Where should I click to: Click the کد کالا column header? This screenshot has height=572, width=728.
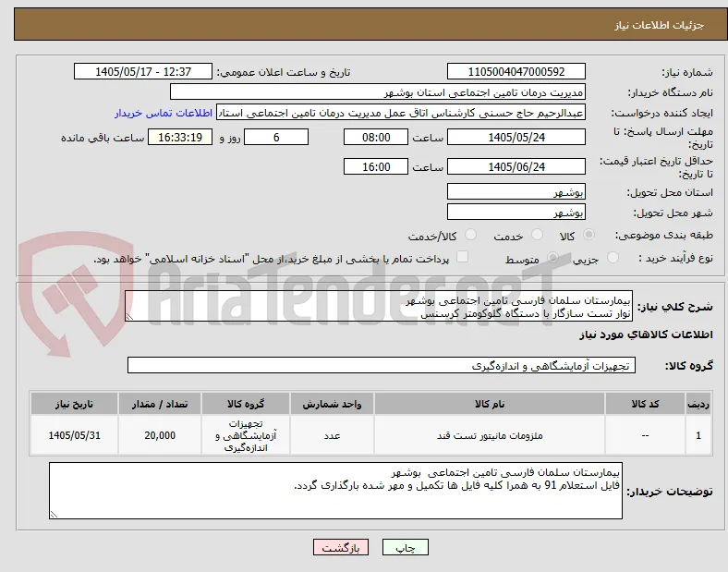645,404
